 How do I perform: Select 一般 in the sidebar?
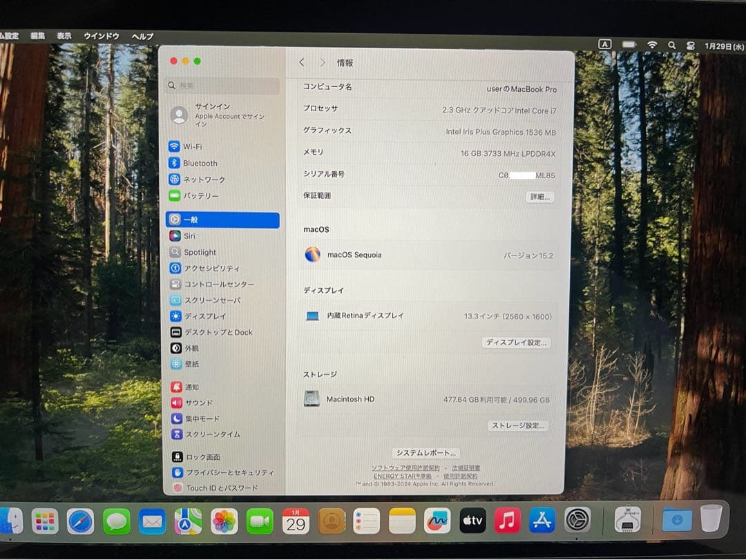coord(222,220)
